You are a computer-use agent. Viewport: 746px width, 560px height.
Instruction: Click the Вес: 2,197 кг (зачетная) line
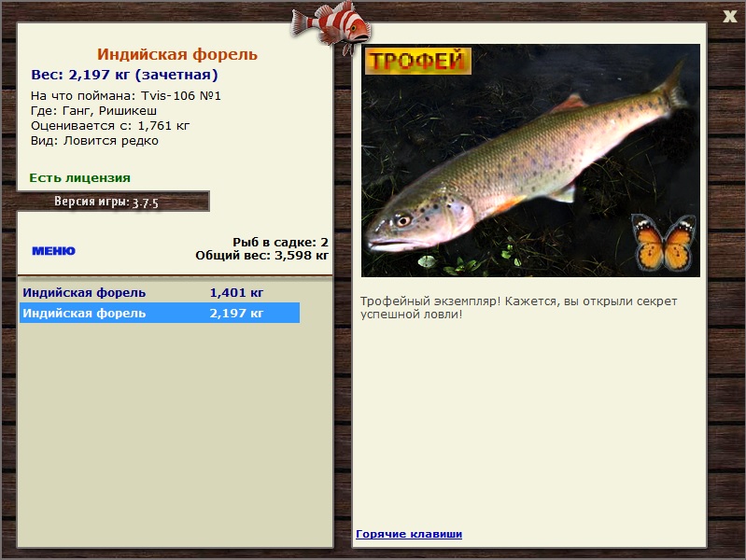coord(124,75)
